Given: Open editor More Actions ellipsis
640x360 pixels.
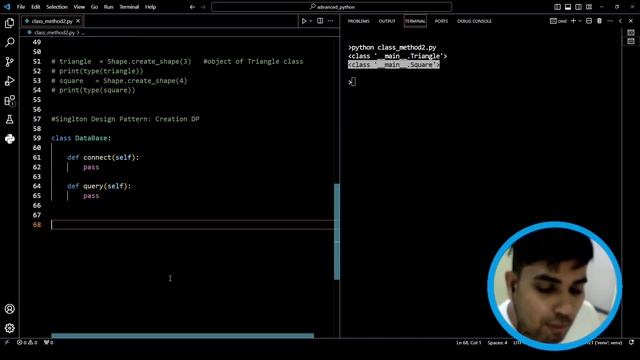Looking at the screenshot, I should point(330,21).
